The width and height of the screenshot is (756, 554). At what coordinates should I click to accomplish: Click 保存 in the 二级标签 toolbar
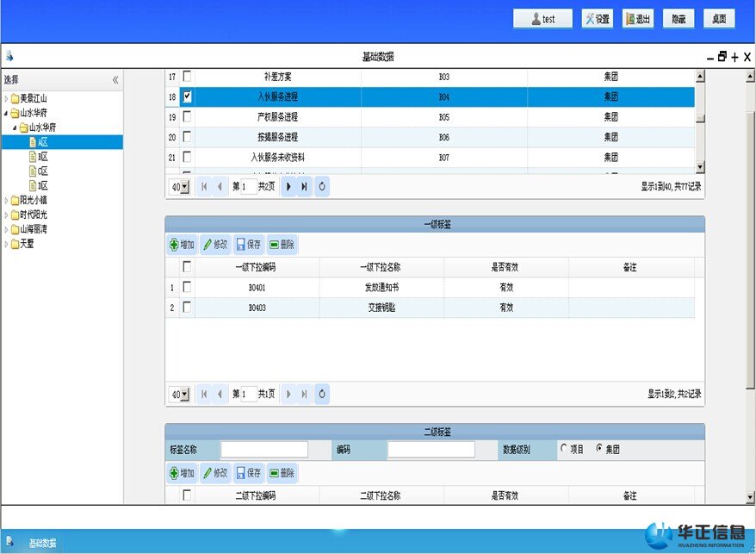[x=248, y=473]
